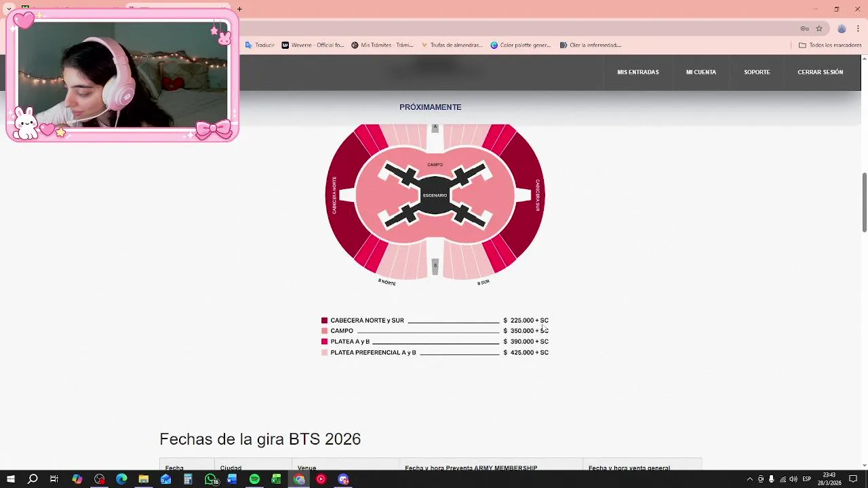The image size is (868, 488).
Task: Click the page vertical scrollbar thumb
Action: 864,202
